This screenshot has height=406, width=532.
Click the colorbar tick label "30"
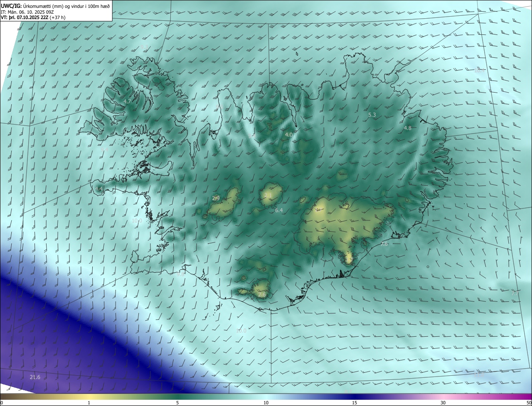[443, 403]
